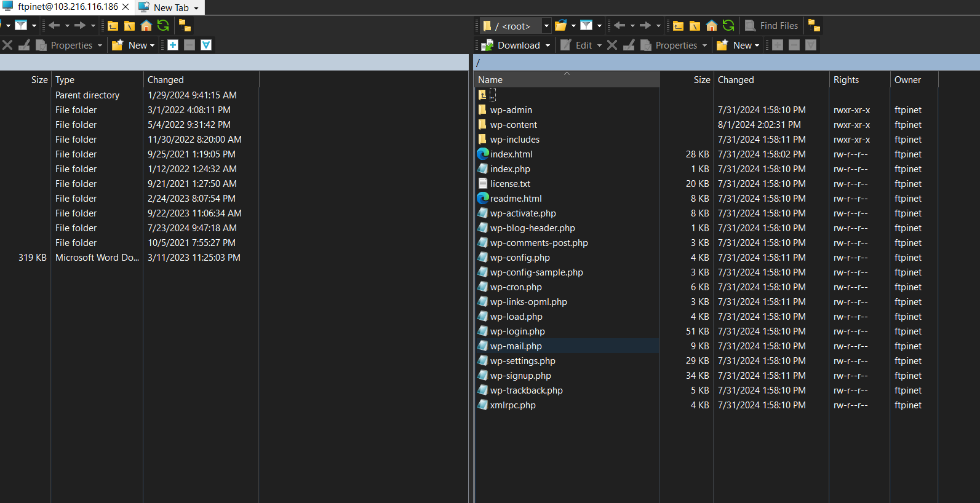Click the remote Properties button
Image resolution: width=980 pixels, height=503 pixels.
(669, 45)
